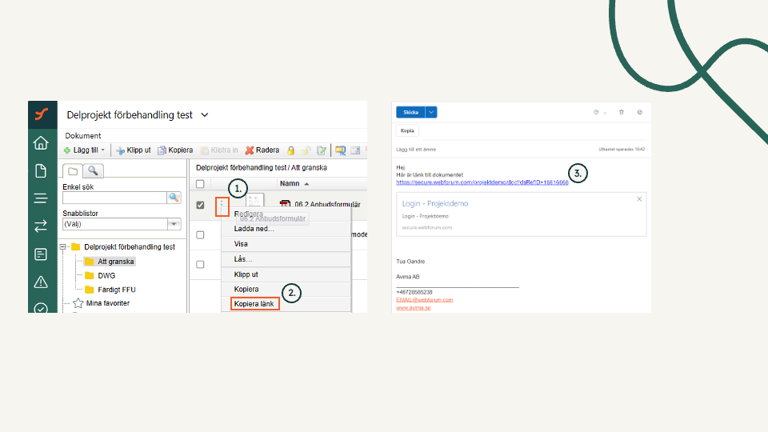Delete the email draft with trash icon
Viewport: 768px width, 432px height.
point(621,113)
